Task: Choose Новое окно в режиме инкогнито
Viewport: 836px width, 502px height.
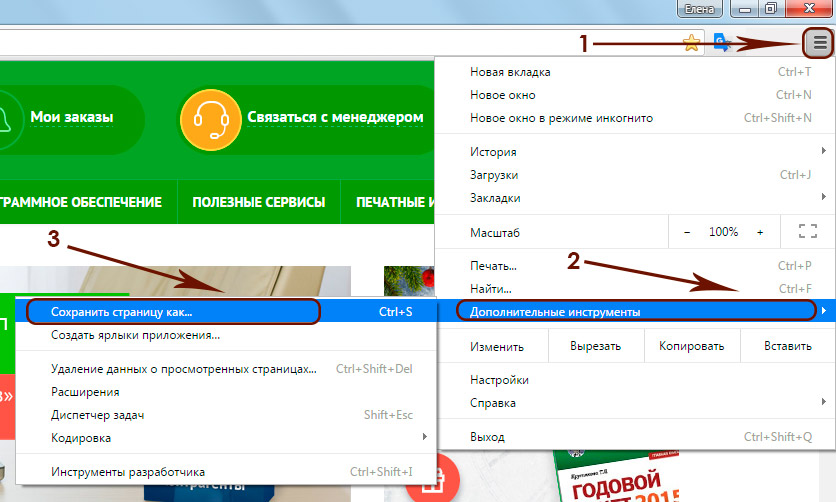Action: click(x=561, y=118)
